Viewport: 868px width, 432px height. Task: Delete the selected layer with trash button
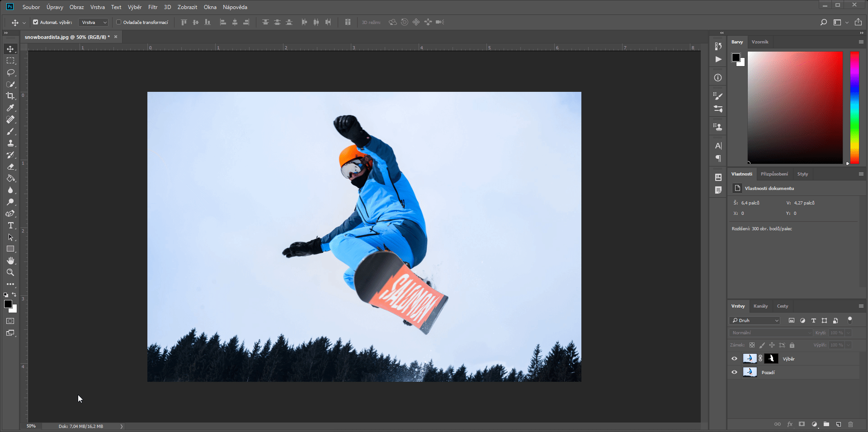[851, 424]
